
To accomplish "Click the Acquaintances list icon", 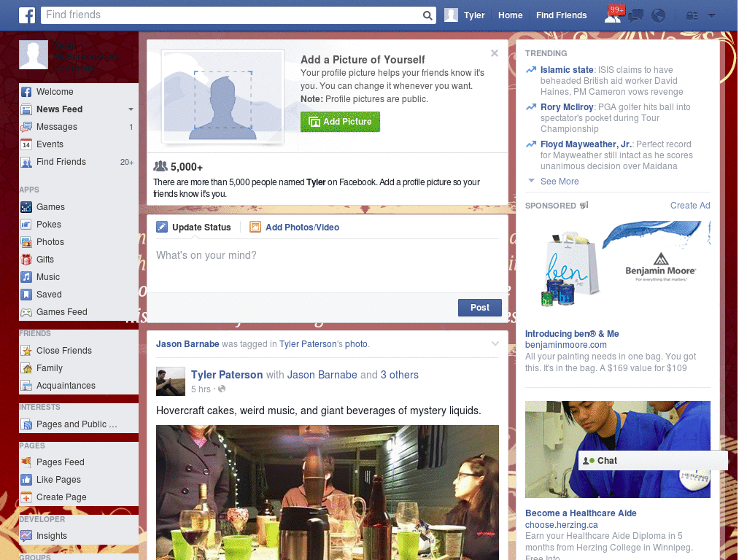I will pos(26,386).
